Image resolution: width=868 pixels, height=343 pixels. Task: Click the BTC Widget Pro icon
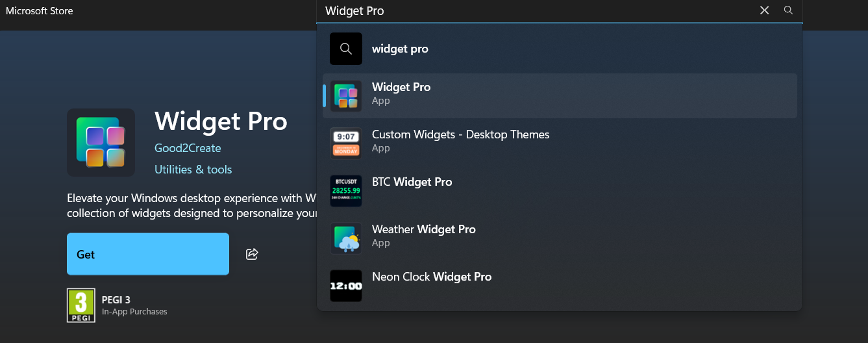coord(346,191)
